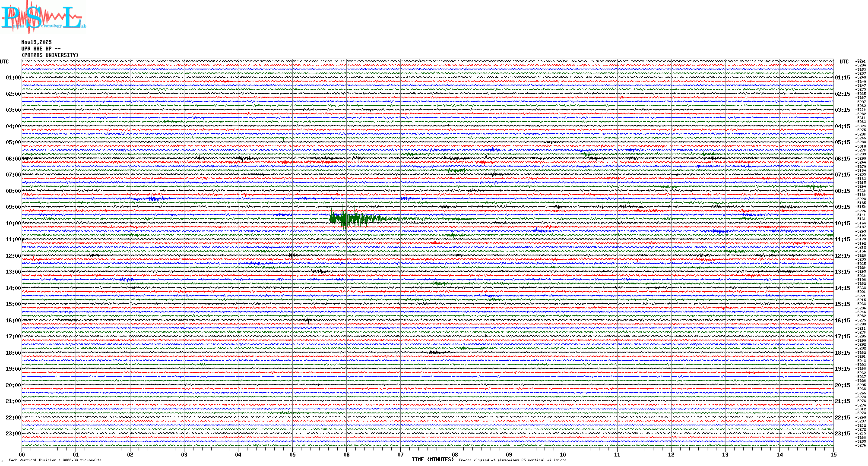Click the 18:15 time label on right
Screen dimensions: 868x466
pyautogui.click(x=842, y=353)
